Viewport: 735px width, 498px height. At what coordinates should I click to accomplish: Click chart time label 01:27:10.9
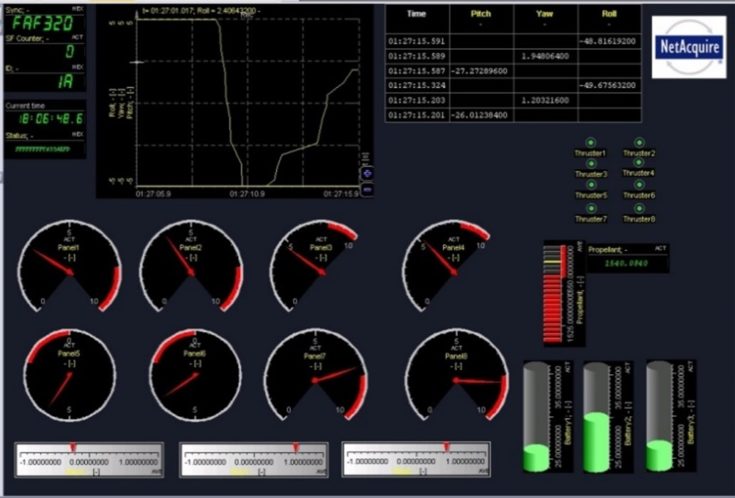pos(247,193)
